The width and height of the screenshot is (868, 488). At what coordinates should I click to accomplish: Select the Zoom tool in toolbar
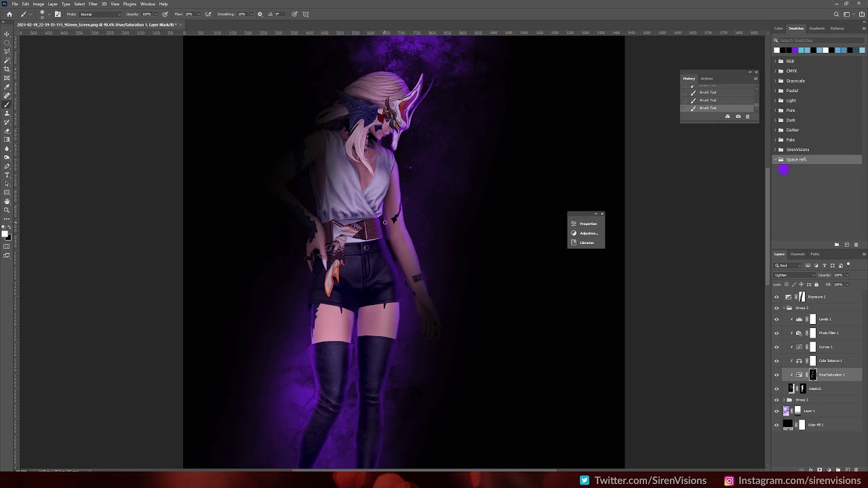pos(7,209)
